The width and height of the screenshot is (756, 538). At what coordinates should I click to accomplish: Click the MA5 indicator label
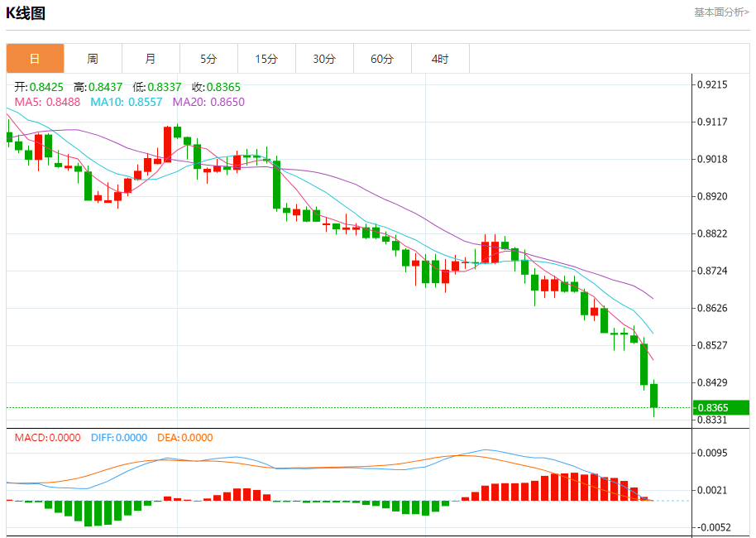tap(47, 102)
